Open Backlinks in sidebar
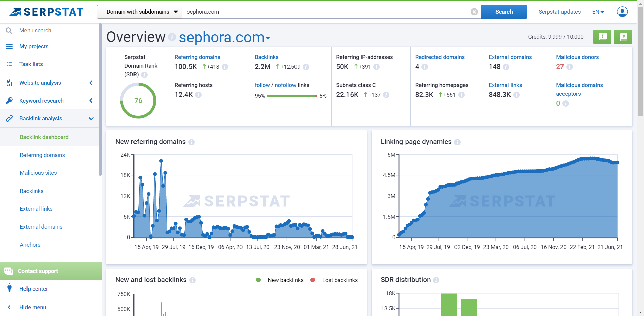644x316 pixels. point(32,191)
